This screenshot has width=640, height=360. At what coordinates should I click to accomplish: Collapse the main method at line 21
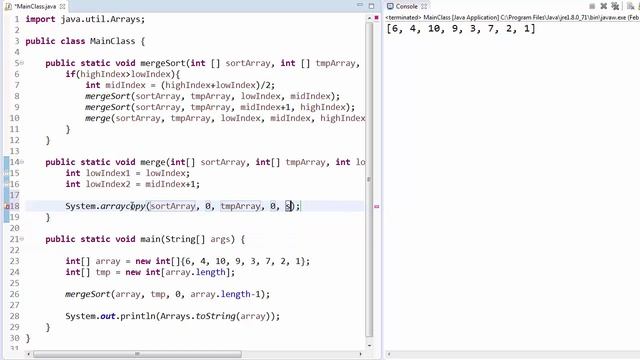(x=22, y=239)
